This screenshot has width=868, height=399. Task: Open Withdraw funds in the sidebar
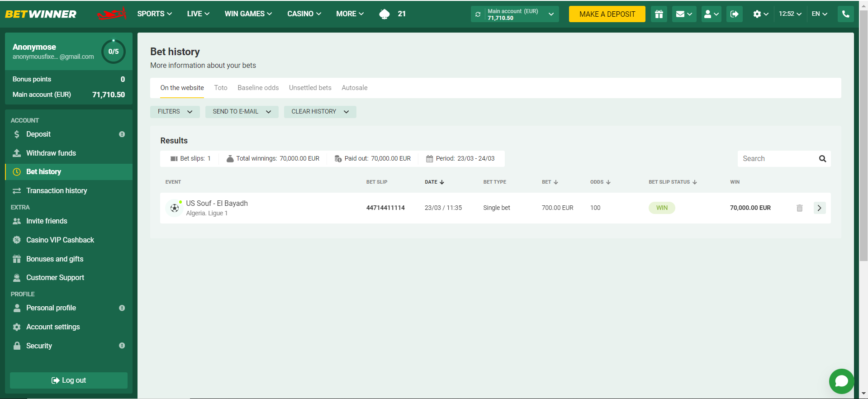69,153
